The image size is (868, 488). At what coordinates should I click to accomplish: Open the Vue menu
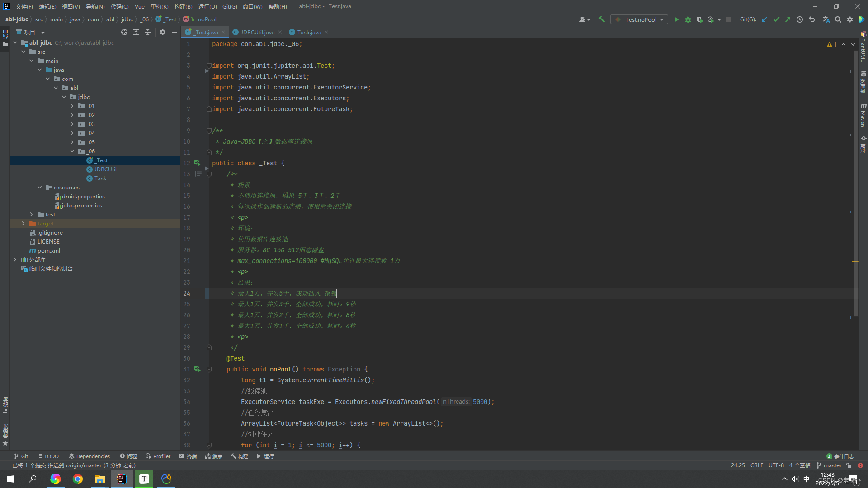pos(140,6)
